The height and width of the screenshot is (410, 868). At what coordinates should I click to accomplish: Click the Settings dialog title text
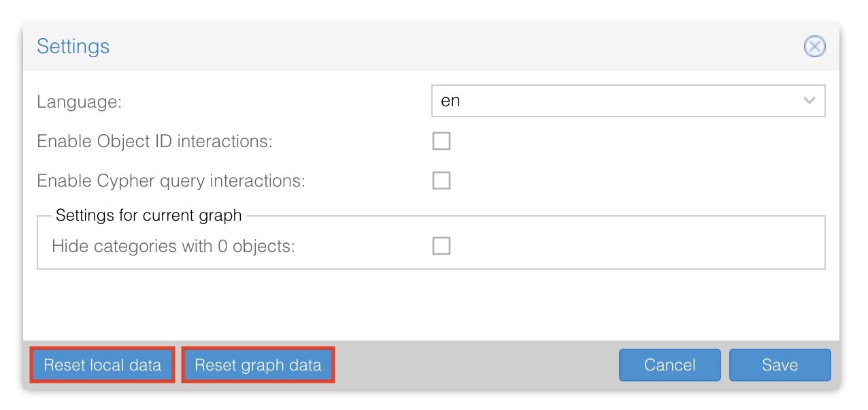(x=73, y=46)
